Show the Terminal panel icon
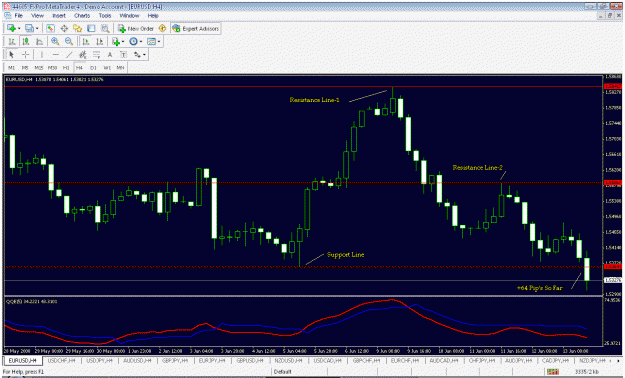 tap(91, 28)
